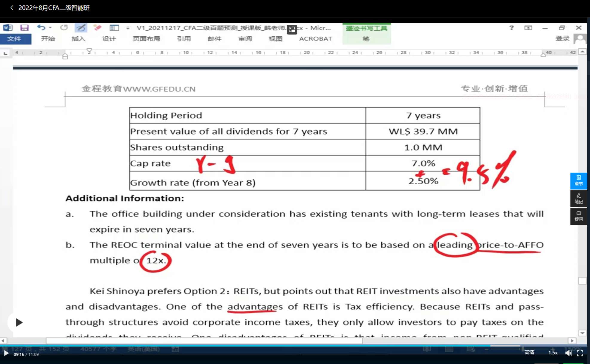
Task: Open the 设计 ribbon tab
Action: point(109,39)
